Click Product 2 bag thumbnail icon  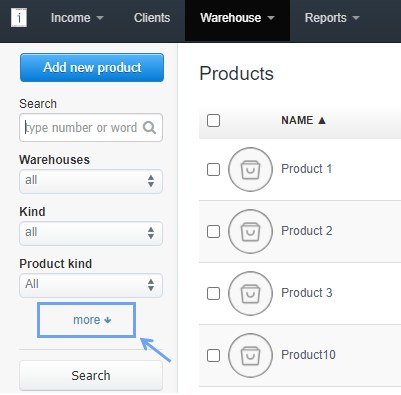[250, 231]
